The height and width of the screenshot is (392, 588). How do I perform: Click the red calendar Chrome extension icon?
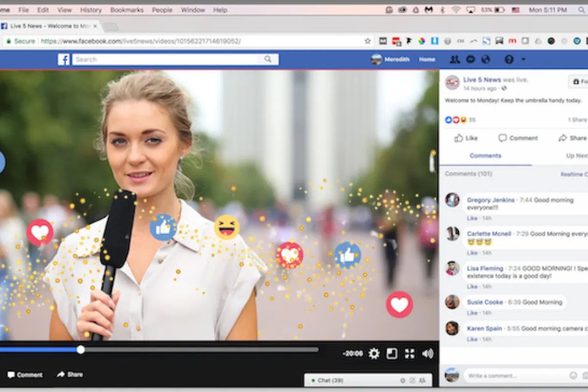396,41
